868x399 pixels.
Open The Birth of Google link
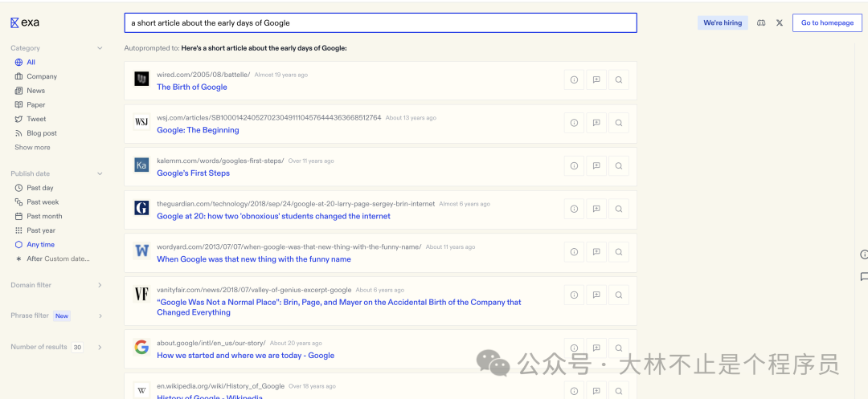click(192, 87)
